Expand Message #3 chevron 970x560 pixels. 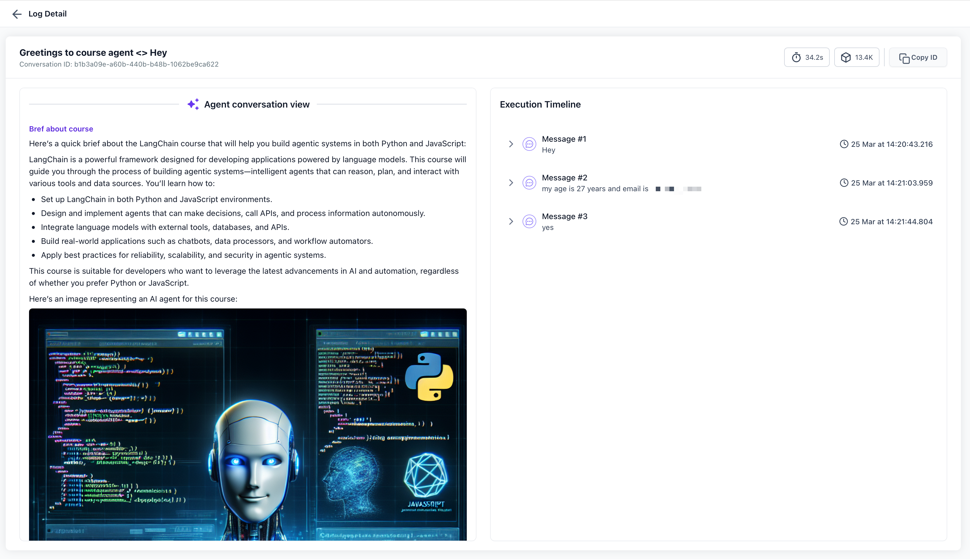(511, 222)
